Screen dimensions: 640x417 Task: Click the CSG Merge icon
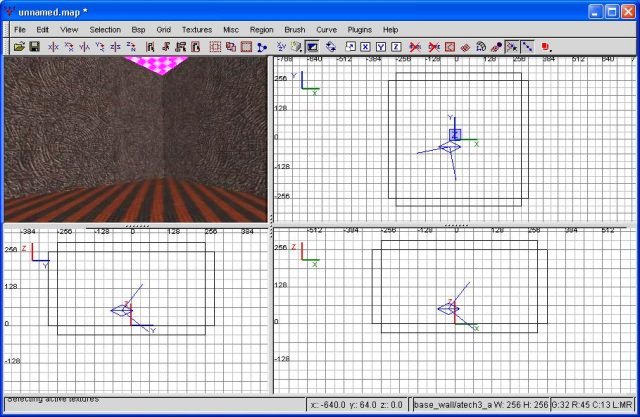coord(231,47)
